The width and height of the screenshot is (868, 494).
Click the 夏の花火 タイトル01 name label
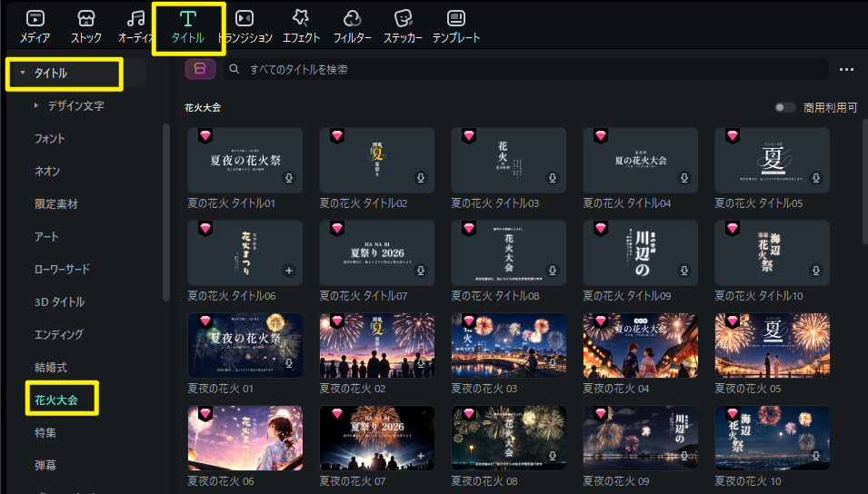[232, 203]
